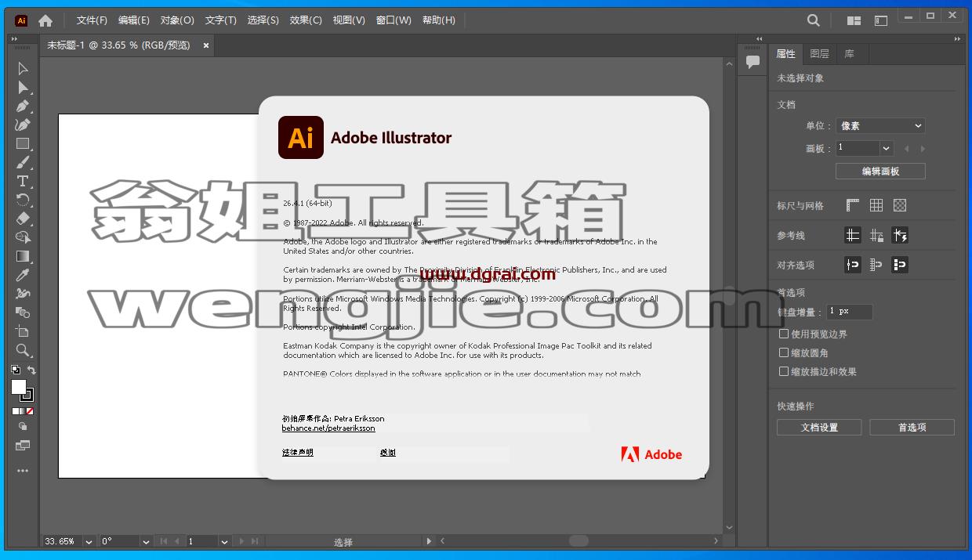
Task: Toggle show rulers icon
Action: (x=853, y=205)
